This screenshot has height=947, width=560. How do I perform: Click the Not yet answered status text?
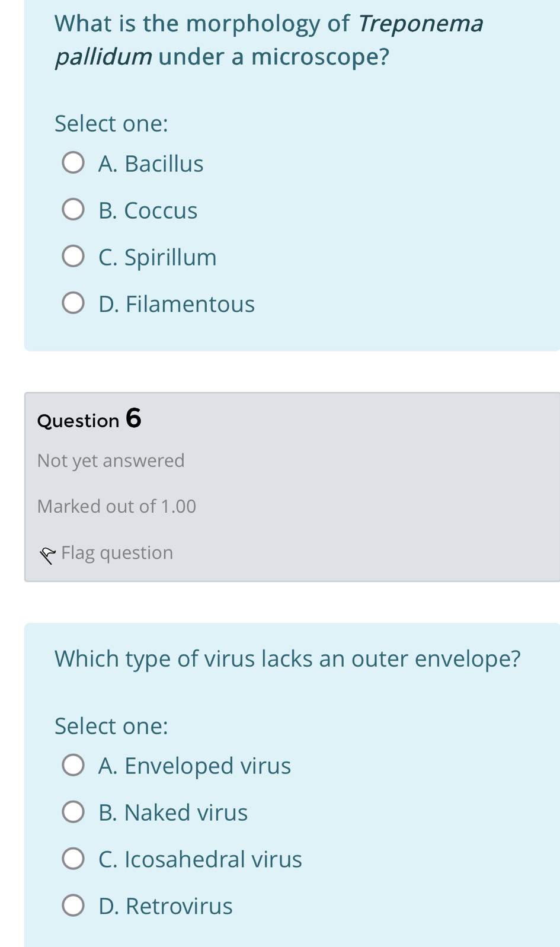111,461
